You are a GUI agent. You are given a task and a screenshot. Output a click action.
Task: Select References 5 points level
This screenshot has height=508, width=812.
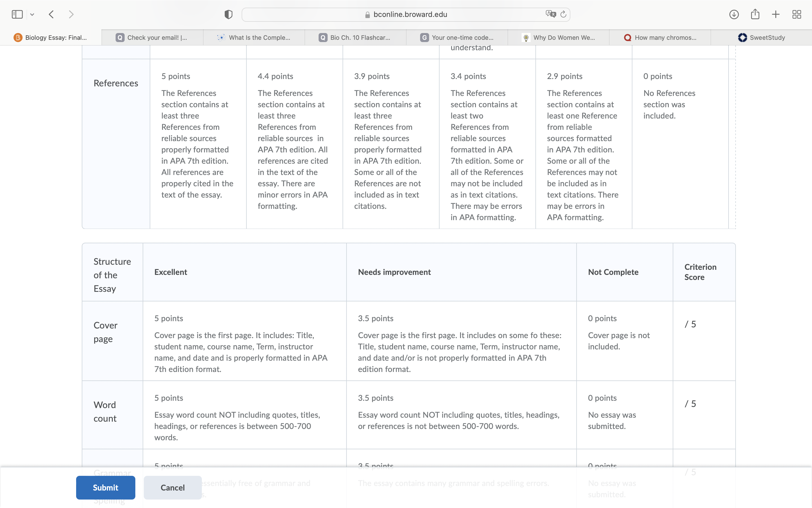click(x=198, y=144)
